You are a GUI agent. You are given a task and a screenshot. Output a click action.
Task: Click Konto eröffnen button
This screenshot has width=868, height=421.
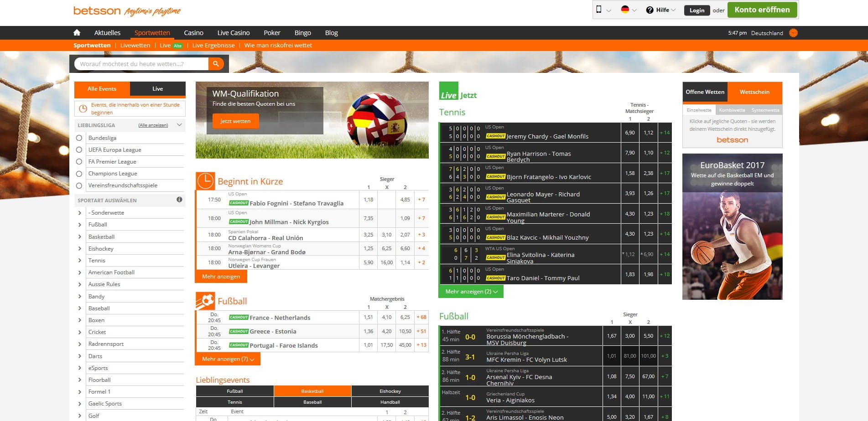762,10
